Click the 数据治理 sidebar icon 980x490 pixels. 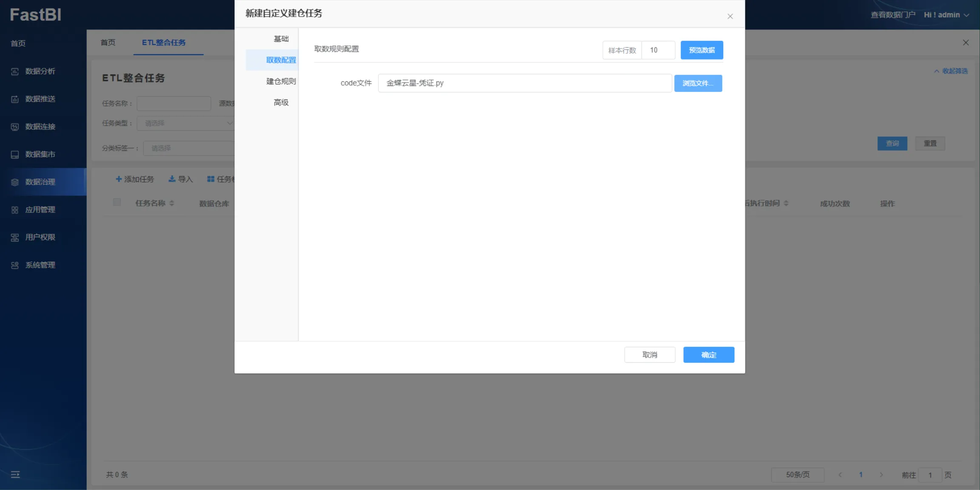(15, 182)
